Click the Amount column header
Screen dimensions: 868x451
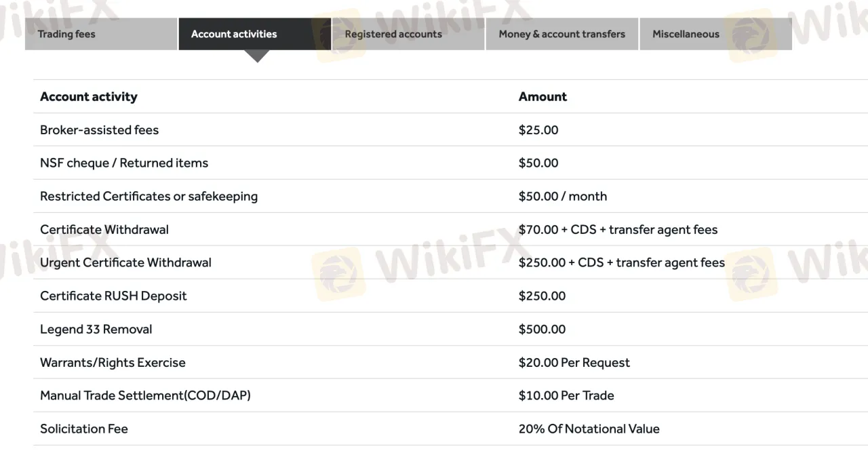542,96
